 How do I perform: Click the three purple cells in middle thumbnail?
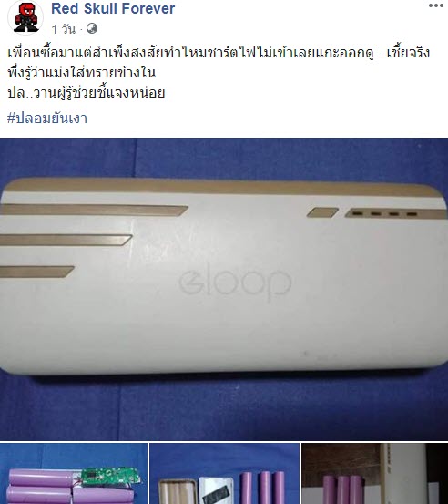tap(263, 488)
